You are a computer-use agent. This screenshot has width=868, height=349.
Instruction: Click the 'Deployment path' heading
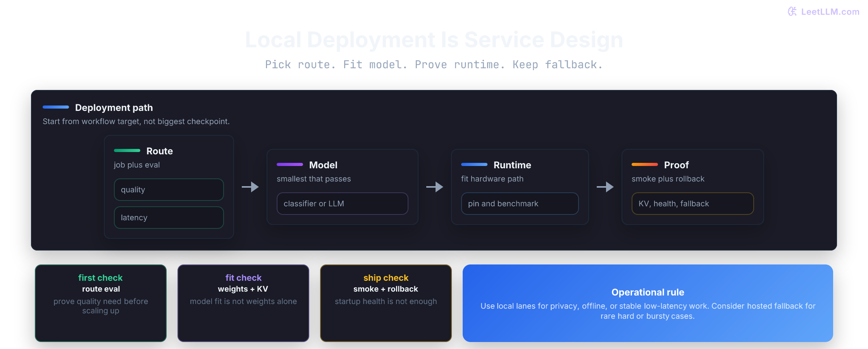click(114, 107)
